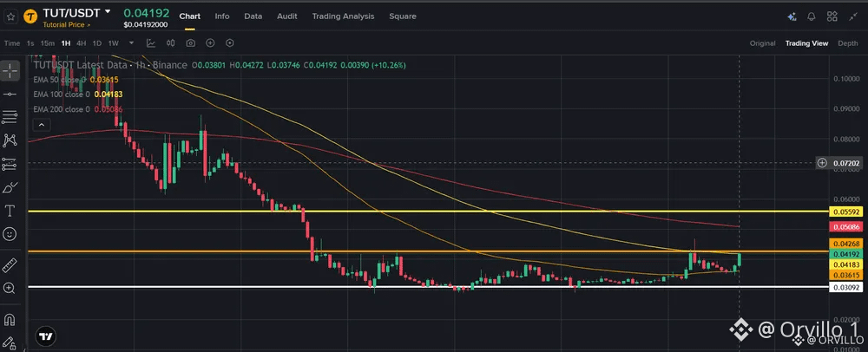
Task: Select the zoom in tool
Action: click(x=10, y=288)
